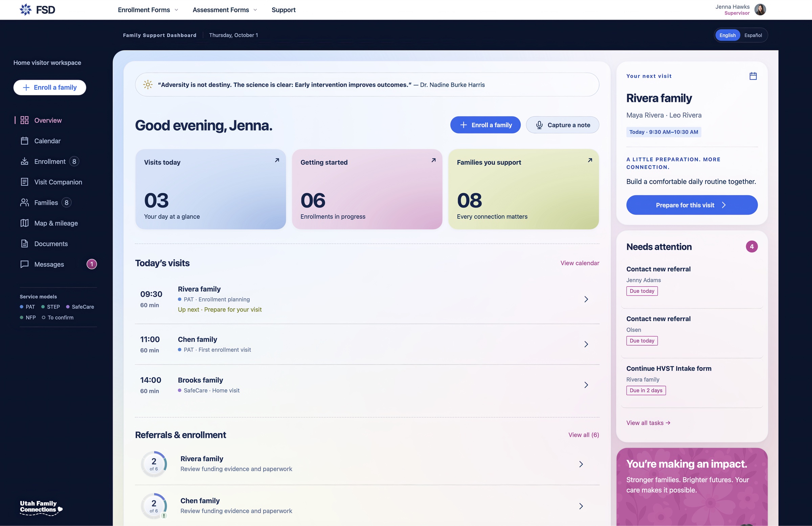Open Chen family referral row chevron
Image resolution: width=812 pixels, height=526 pixels.
pyautogui.click(x=581, y=506)
